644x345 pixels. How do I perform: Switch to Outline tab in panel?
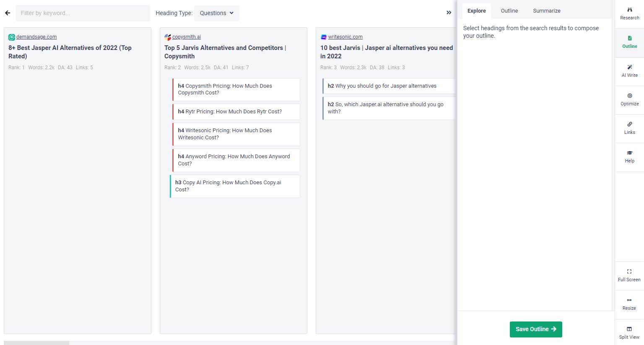pyautogui.click(x=509, y=11)
